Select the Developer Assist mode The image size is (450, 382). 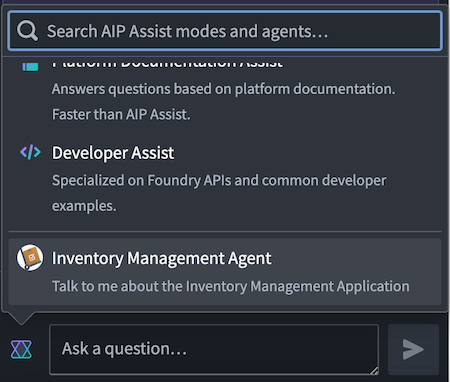tap(225, 179)
